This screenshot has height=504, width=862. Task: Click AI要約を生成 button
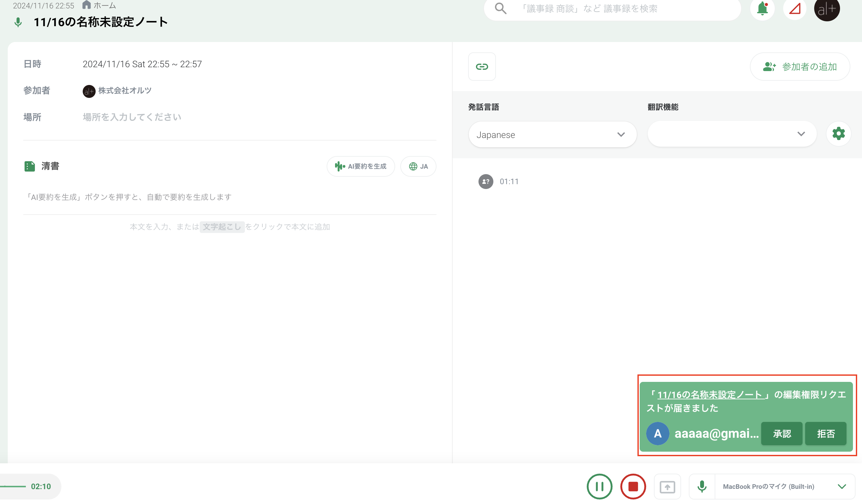pyautogui.click(x=361, y=166)
